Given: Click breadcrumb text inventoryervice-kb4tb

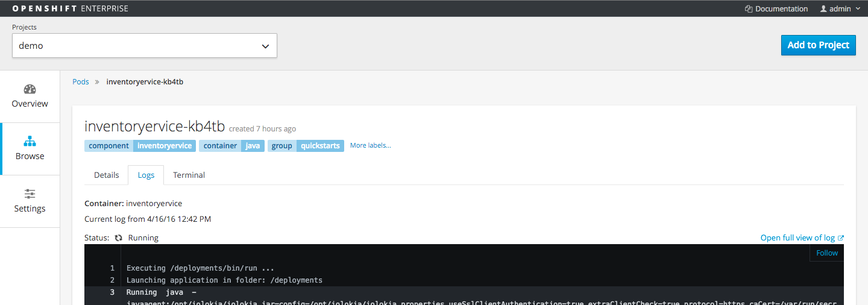Looking at the screenshot, I should [x=145, y=82].
